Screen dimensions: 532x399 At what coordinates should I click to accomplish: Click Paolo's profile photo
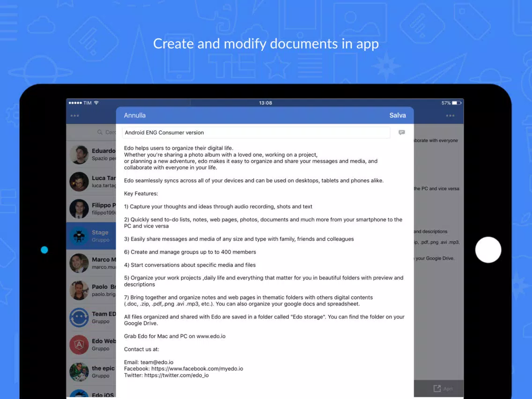pyautogui.click(x=79, y=290)
